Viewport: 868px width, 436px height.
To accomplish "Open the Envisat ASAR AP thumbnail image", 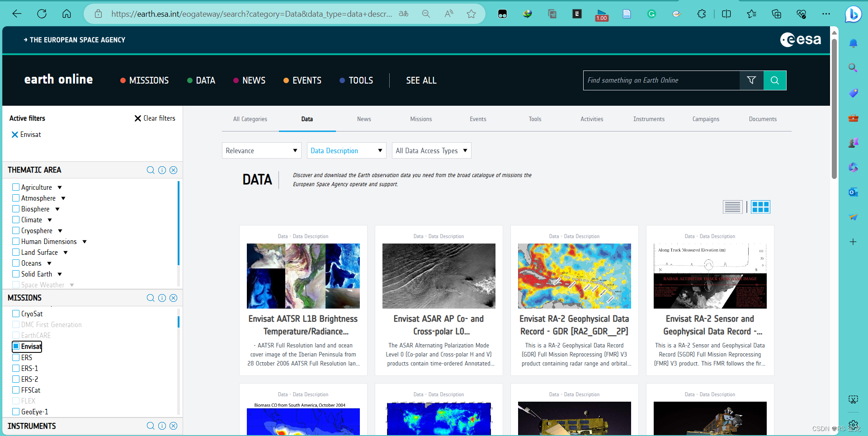I will tap(439, 276).
